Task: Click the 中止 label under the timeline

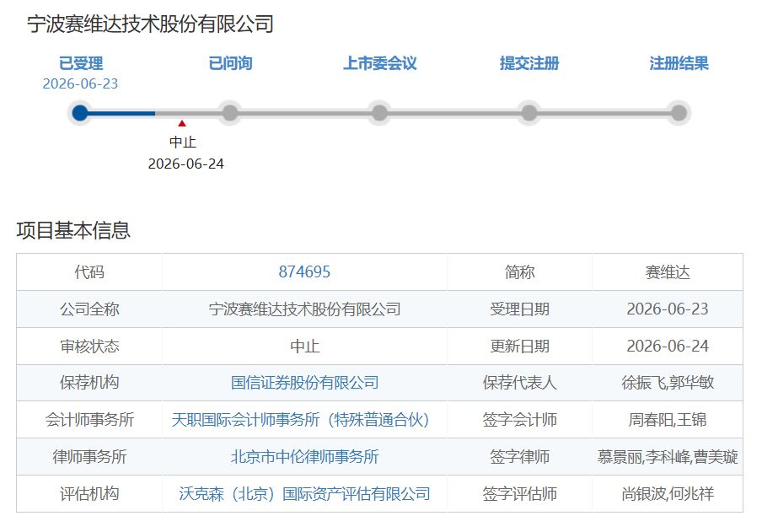Action: [x=183, y=142]
